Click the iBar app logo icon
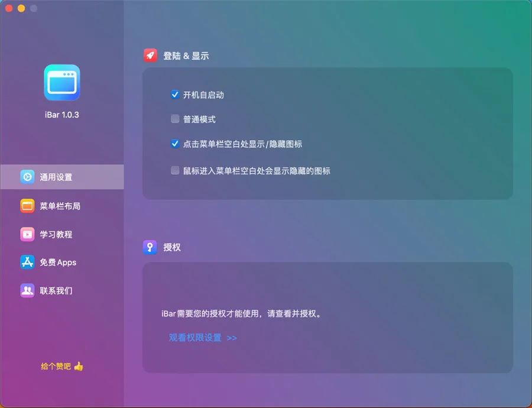Image resolution: width=532 pixels, height=408 pixels. [x=61, y=83]
